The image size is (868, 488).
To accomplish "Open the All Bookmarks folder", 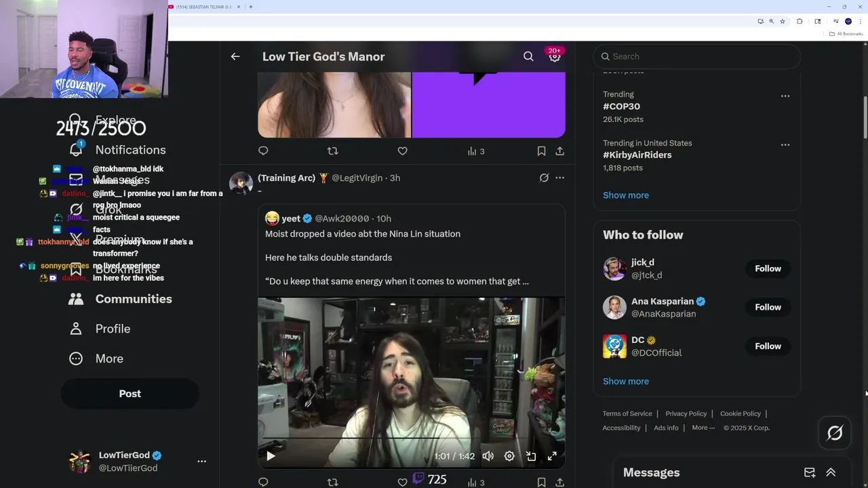I will 846,34.
